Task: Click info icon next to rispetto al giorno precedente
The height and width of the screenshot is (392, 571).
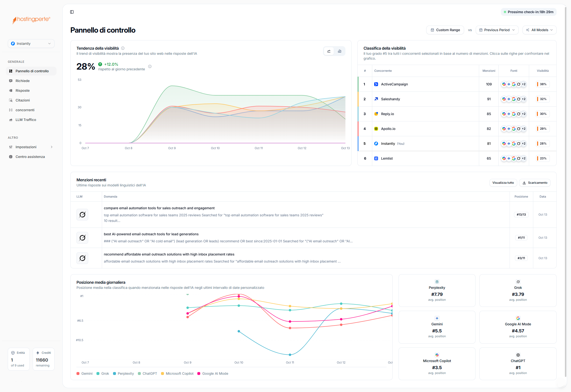Action: coord(150,67)
